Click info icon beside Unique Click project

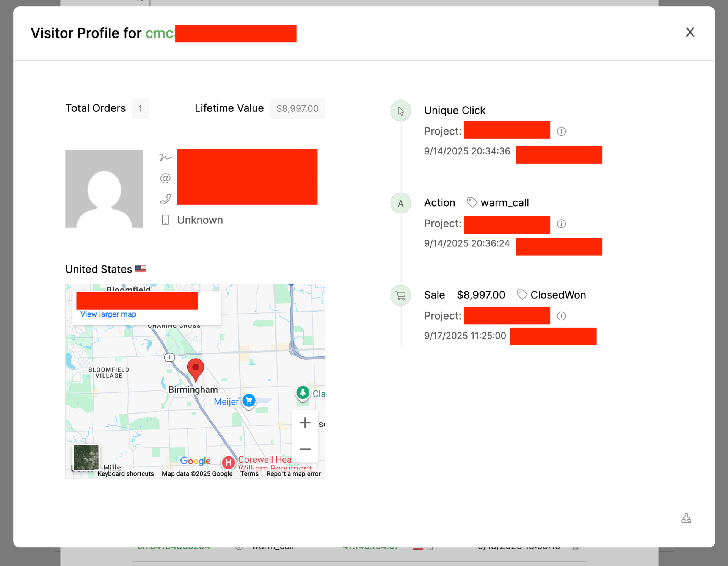[561, 131]
